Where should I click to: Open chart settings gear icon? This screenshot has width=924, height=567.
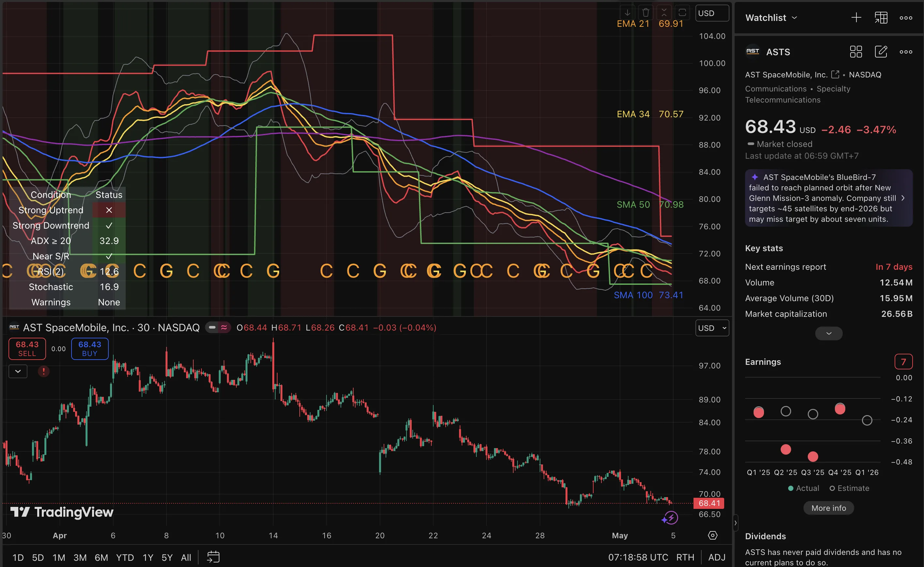click(x=712, y=535)
